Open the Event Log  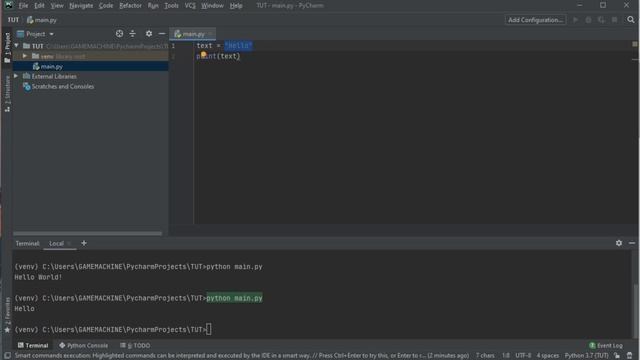(606, 345)
